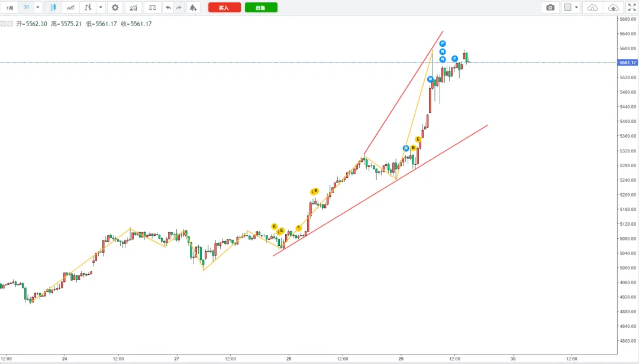The width and height of the screenshot is (639, 364).
Task: Expand the chart layout dropdown arrow
Action: point(576,7)
